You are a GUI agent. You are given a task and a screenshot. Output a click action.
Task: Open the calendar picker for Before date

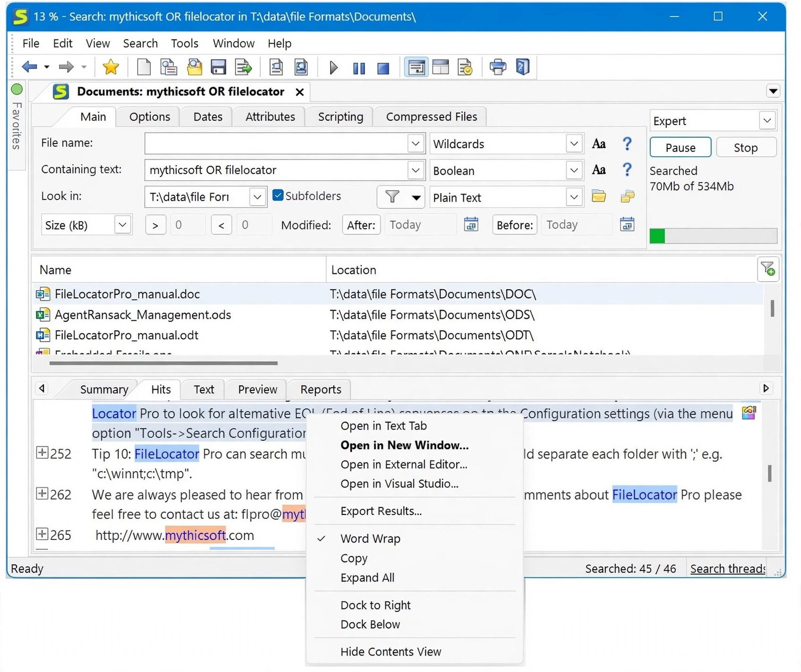pos(627,224)
